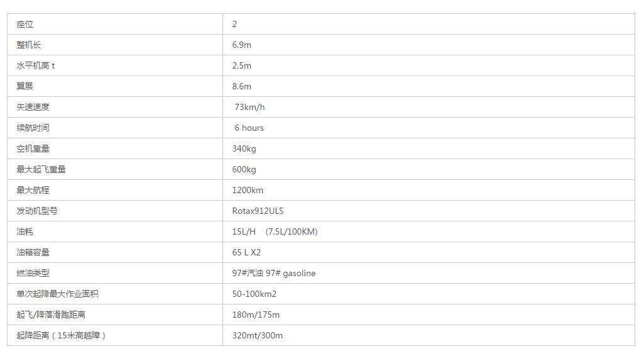Select the 15L/H fuel consumption value
The height and width of the screenshot is (351, 644).
pos(244,231)
